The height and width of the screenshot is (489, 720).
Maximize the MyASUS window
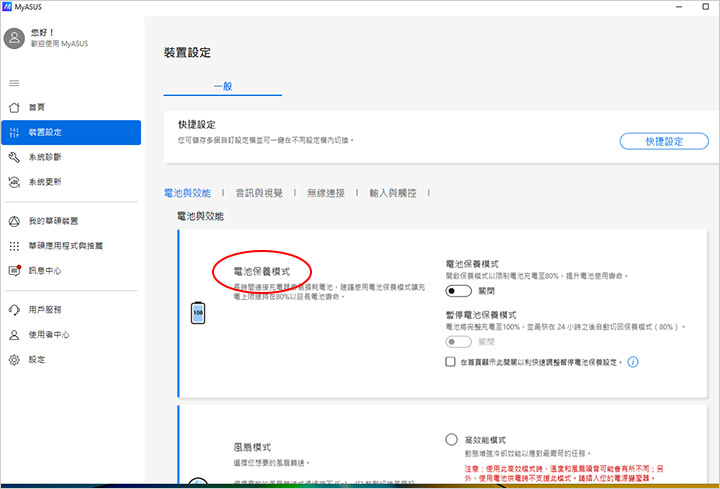coord(706,6)
